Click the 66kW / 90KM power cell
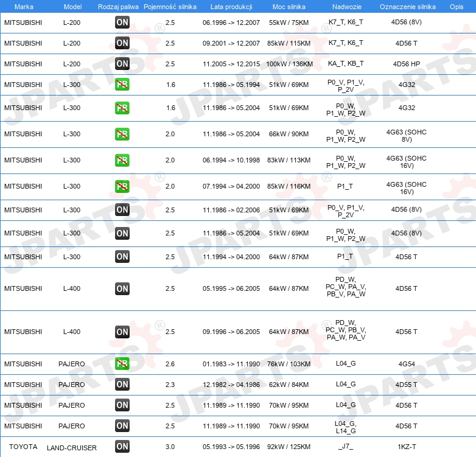 point(289,134)
